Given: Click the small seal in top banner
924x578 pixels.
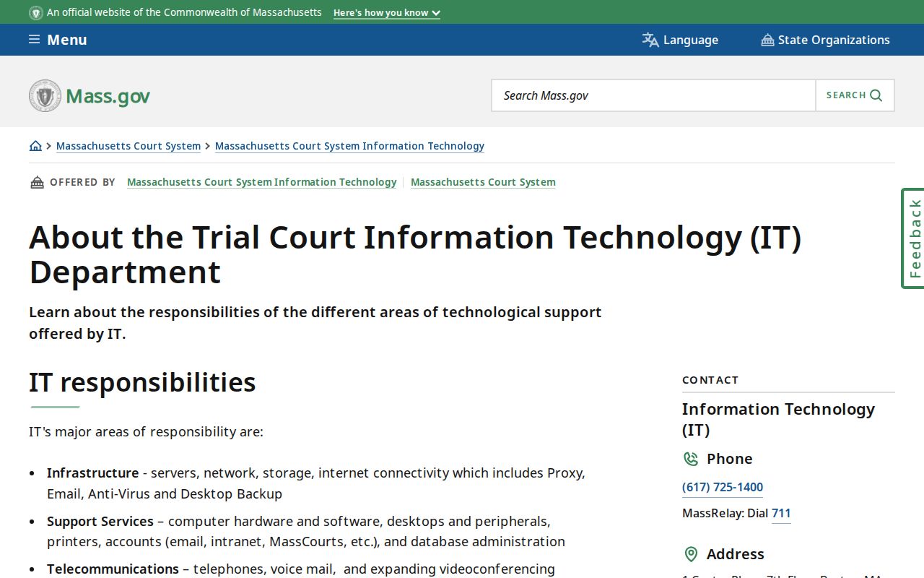Looking at the screenshot, I should pos(35,13).
